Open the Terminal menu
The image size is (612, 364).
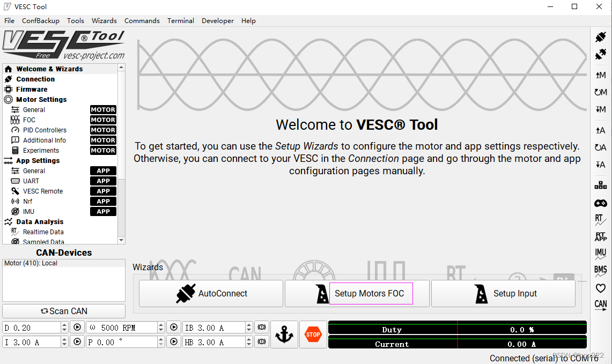point(181,21)
